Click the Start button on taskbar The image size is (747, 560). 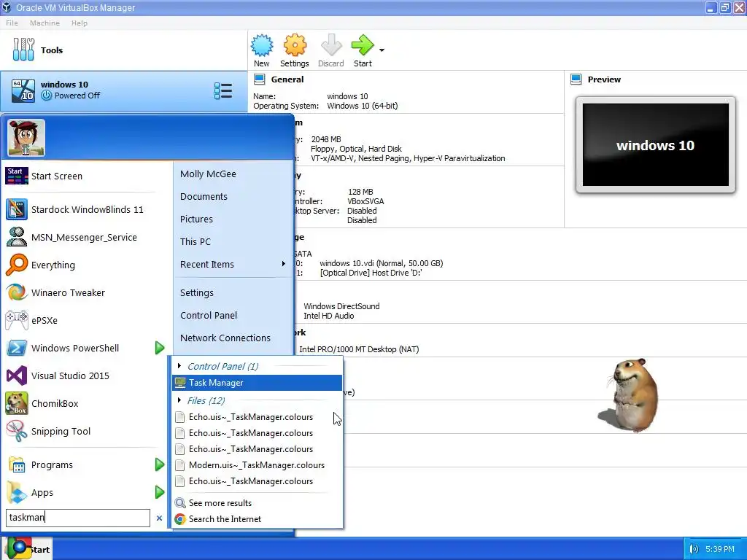tap(27, 548)
